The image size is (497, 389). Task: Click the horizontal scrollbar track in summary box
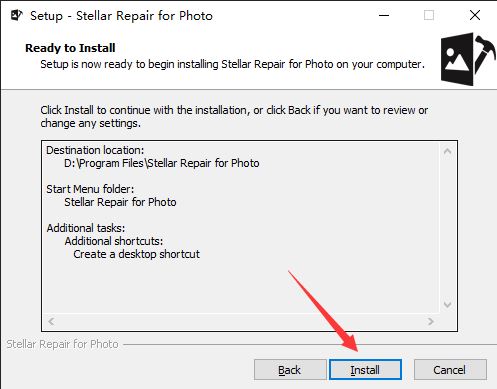point(241,321)
